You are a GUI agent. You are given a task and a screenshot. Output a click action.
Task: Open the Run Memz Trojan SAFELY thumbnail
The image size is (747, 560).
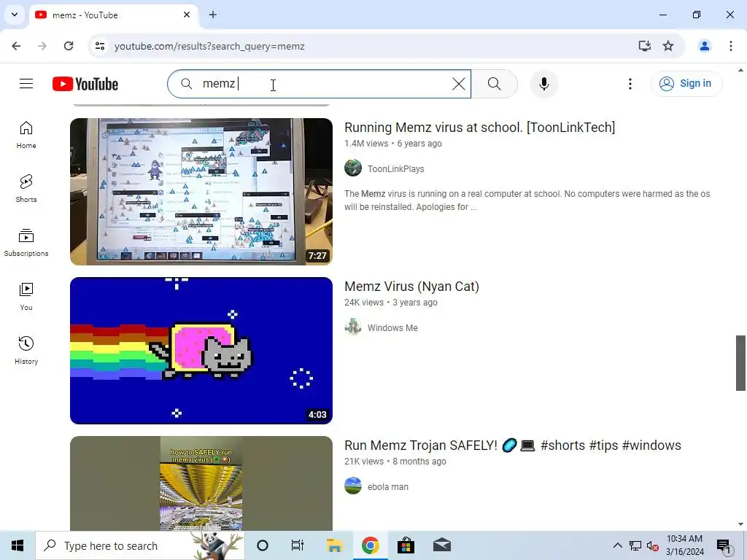click(201, 483)
